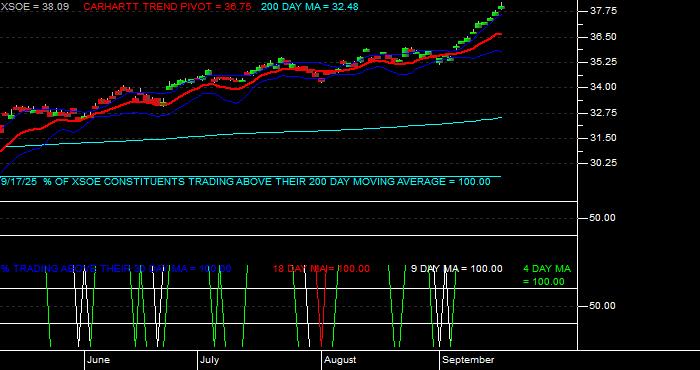Click the XSOE = 38.09 price label
The image size is (700, 370).
(x=35, y=7)
